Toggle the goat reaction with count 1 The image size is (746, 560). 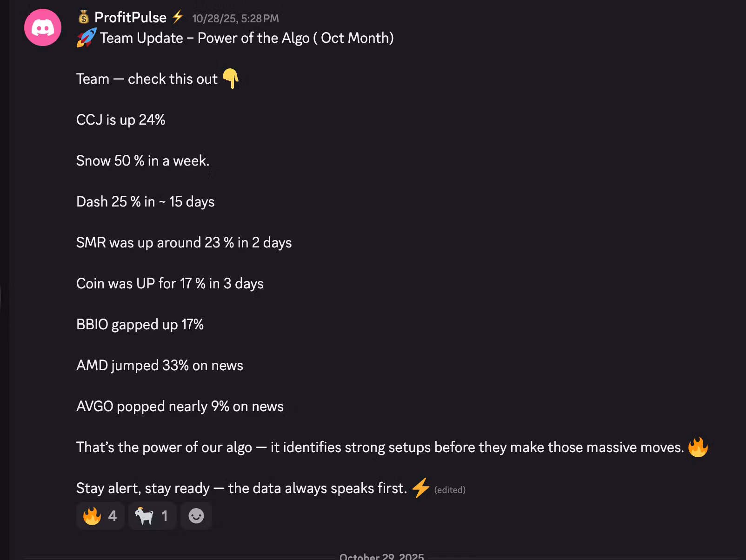click(x=152, y=516)
